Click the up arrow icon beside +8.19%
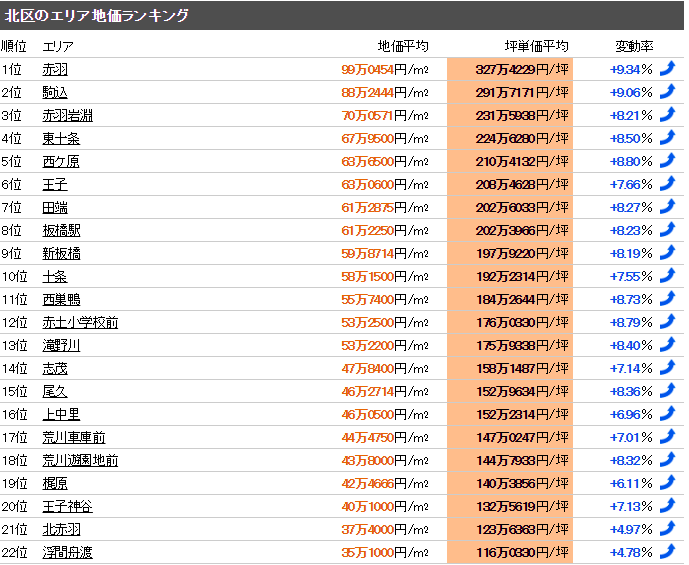 click(667, 253)
